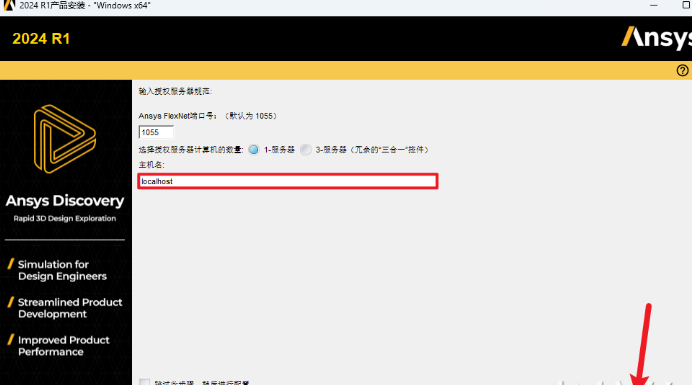This screenshot has width=692, height=385.
Task: Click the Rapid 3D Design Exploration subtitle
Action: pos(65,219)
